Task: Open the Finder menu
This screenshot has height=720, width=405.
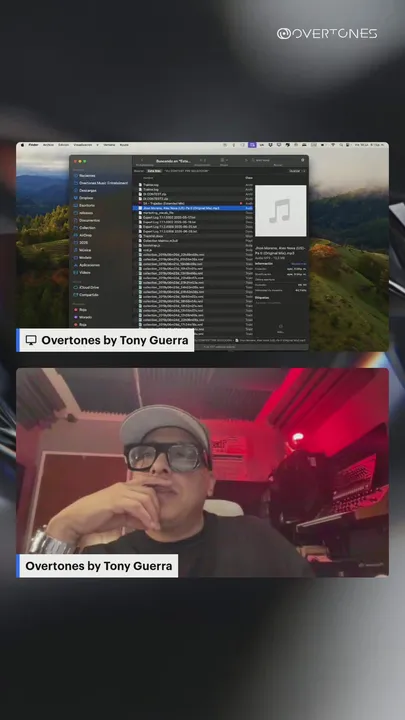Action: point(34,145)
